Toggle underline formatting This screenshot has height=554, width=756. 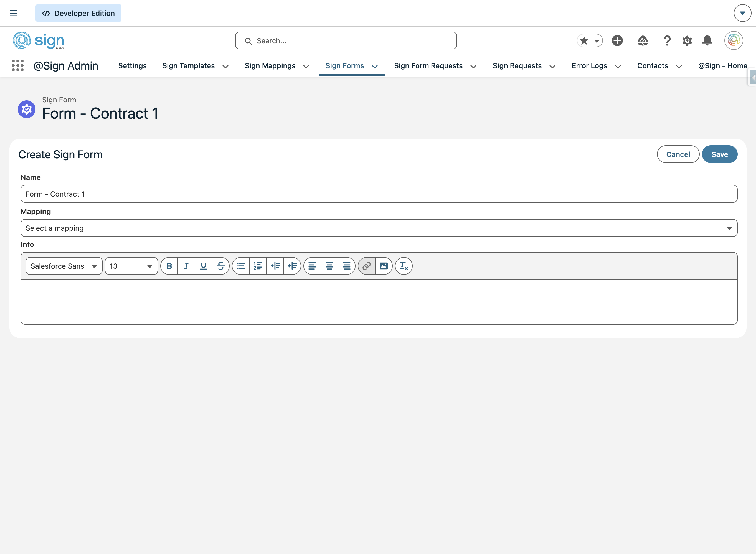click(x=203, y=266)
